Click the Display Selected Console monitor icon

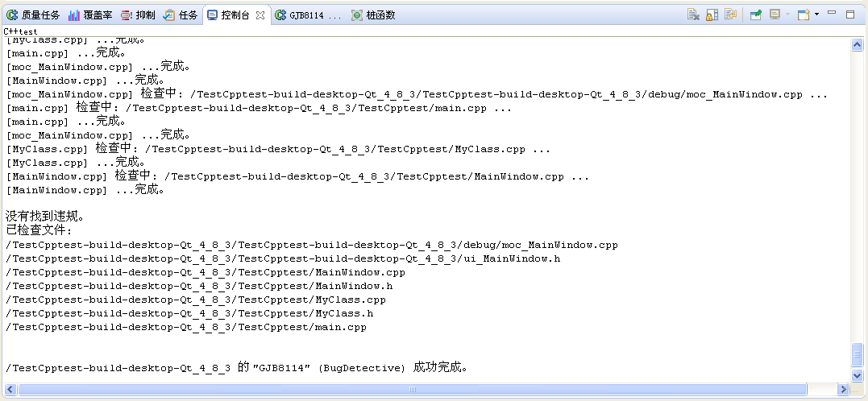click(x=775, y=15)
